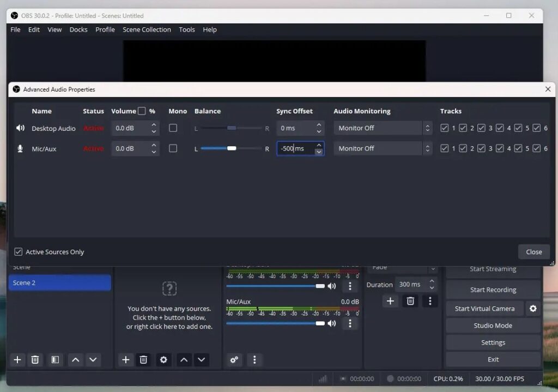Image resolution: width=558 pixels, height=392 pixels.
Task: Open audio mixer menu three-dot icon
Action: [x=254, y=360]
